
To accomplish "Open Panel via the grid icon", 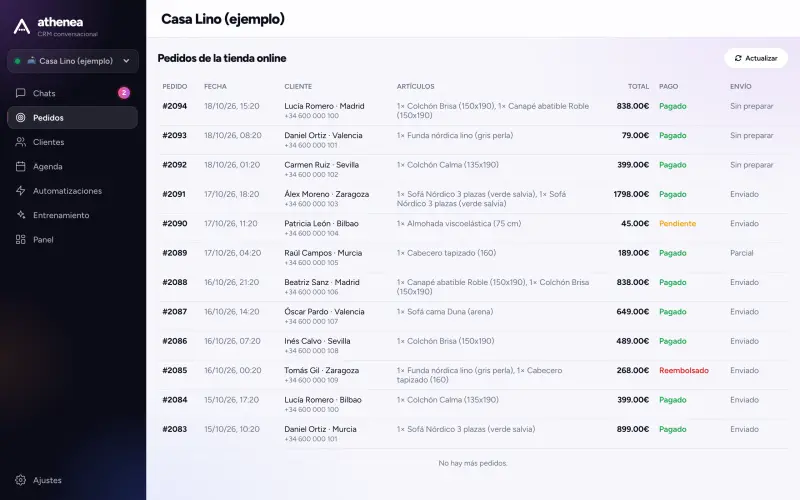I will pos(20,239).
